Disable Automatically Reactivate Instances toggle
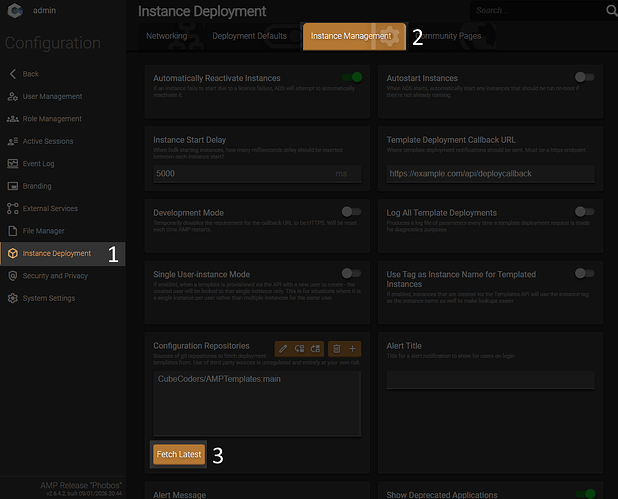The height and width of the screenshot is (499, 618). (351, 77)
